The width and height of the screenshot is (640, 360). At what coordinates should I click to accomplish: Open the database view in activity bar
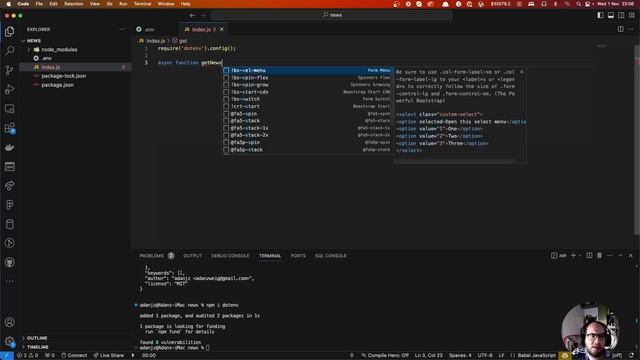tap(9, 224)
